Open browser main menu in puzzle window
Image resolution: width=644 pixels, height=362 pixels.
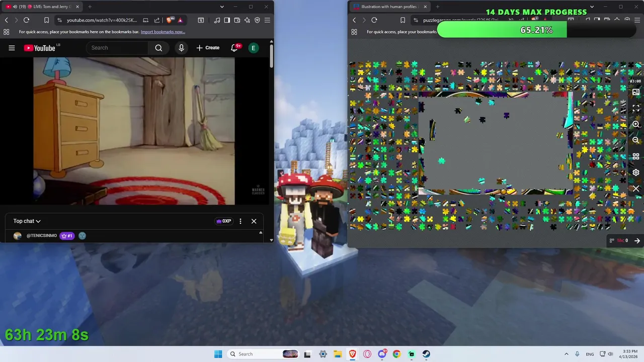(x=637, y=20)
